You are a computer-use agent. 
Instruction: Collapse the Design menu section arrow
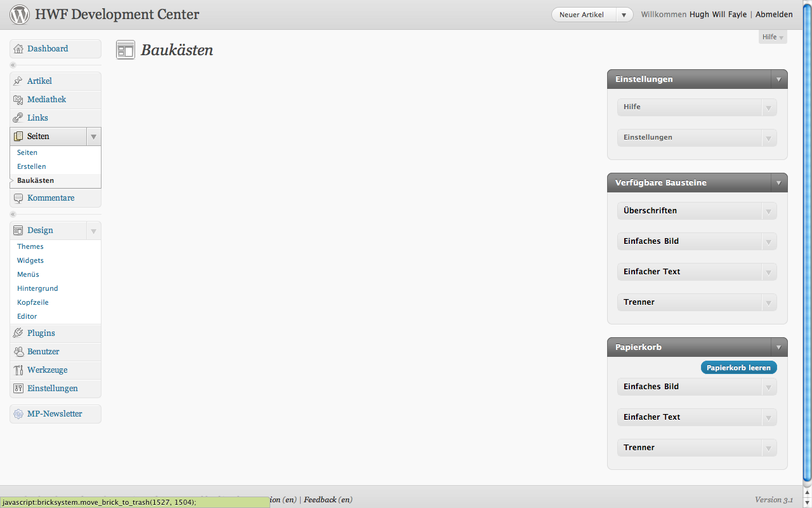pyautogui.click(x=93, y=231)
